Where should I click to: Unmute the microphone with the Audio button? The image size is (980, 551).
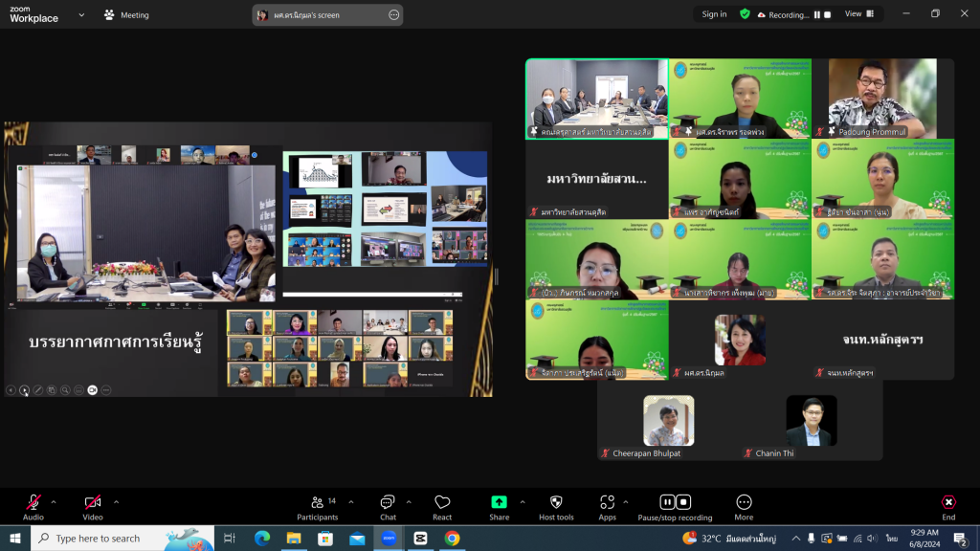pos(33,504)
